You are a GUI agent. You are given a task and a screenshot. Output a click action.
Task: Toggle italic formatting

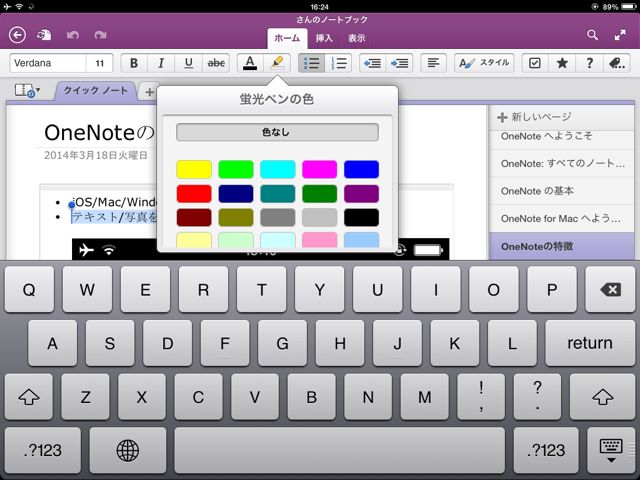(x=161, y=63)
